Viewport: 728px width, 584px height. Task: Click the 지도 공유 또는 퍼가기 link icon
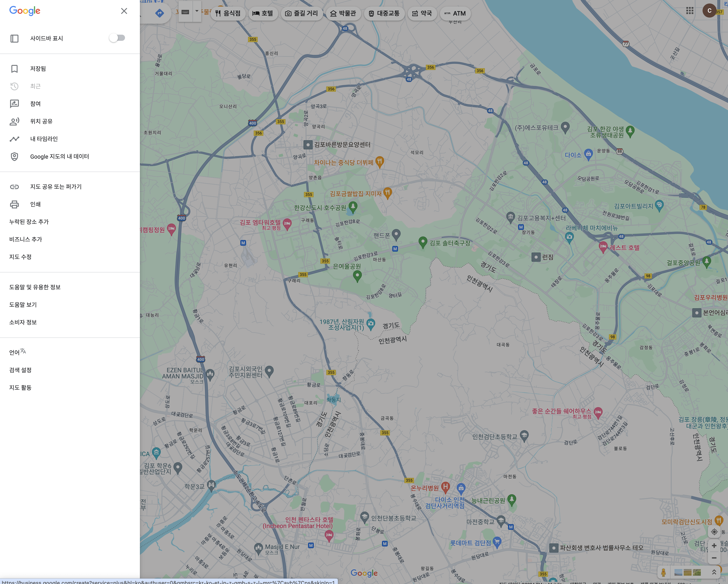click(14, 187)
